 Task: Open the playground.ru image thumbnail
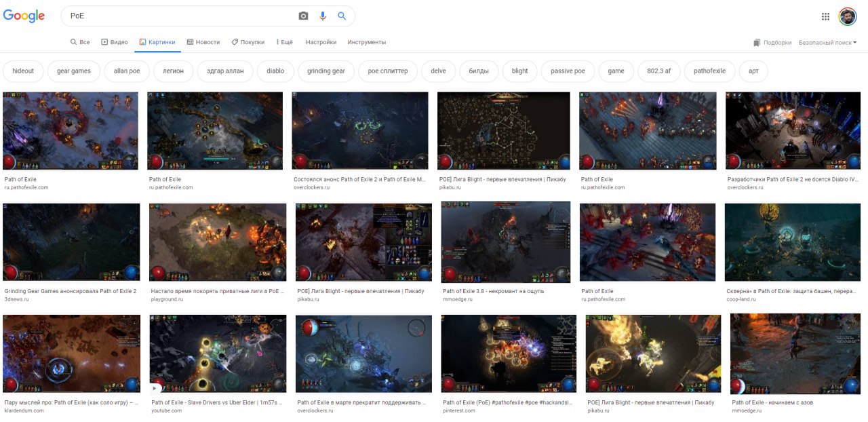point(218,242)
